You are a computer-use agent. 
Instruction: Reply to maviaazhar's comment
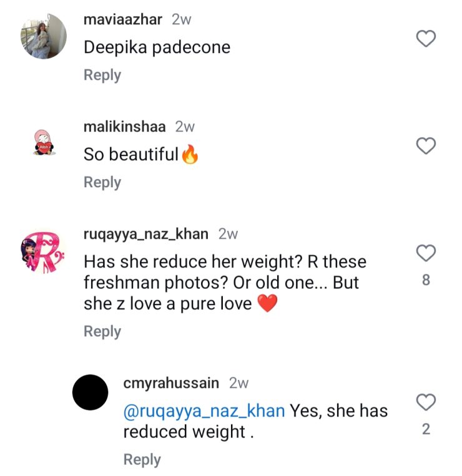[102, 75]
